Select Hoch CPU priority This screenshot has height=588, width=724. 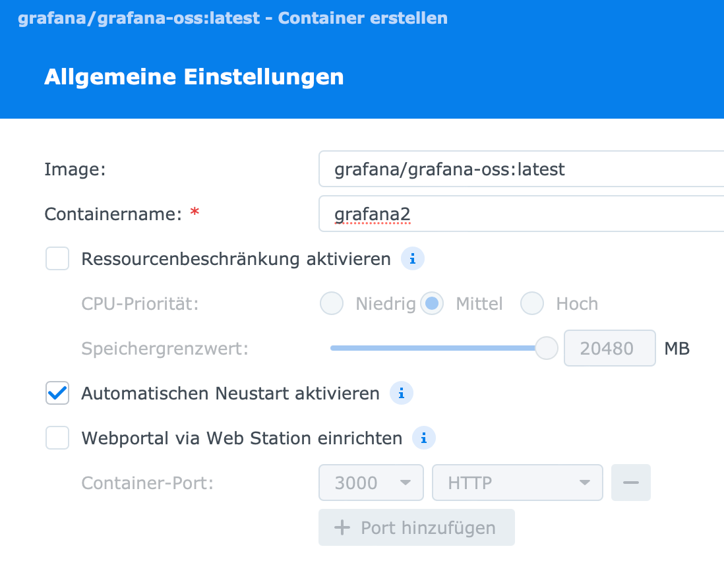(532, 303)
